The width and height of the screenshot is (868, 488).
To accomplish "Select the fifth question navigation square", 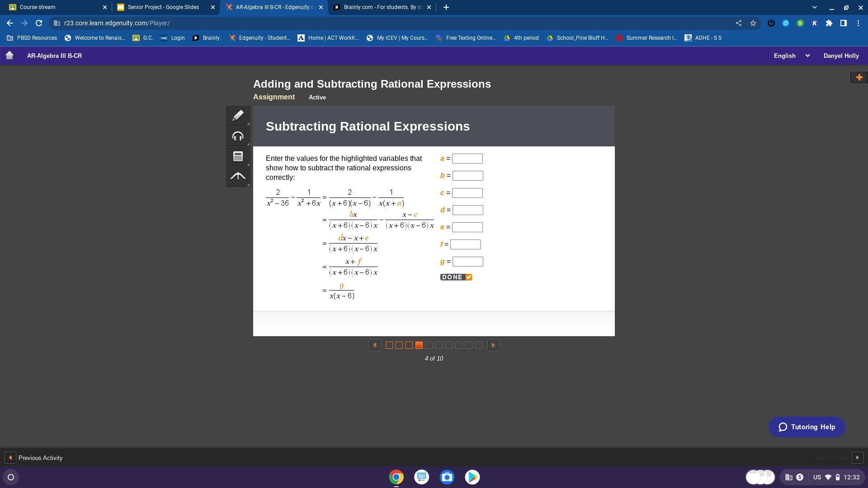I will tap(429, 345).
